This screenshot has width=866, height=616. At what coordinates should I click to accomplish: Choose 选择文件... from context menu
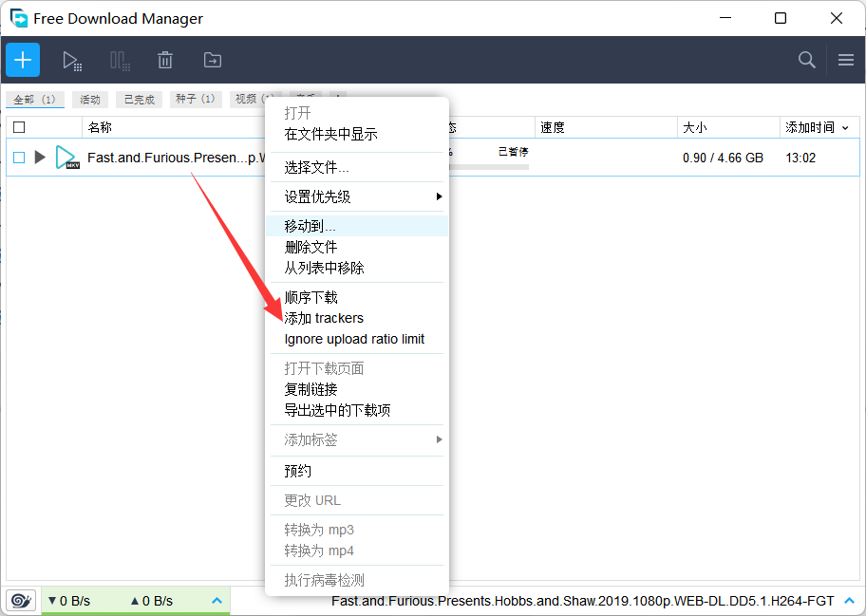(x=357, y=167)
